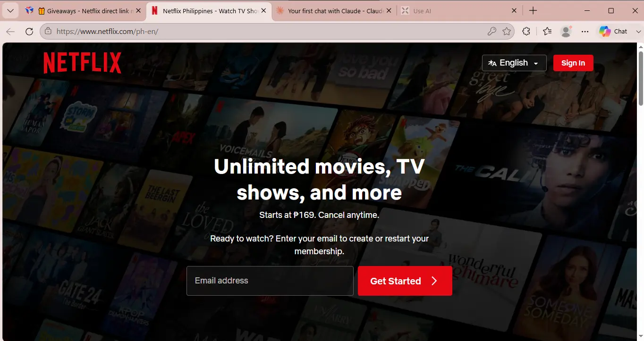
Task: Open the favorites list
Action: pyautogui.click(x=547, y=32)
